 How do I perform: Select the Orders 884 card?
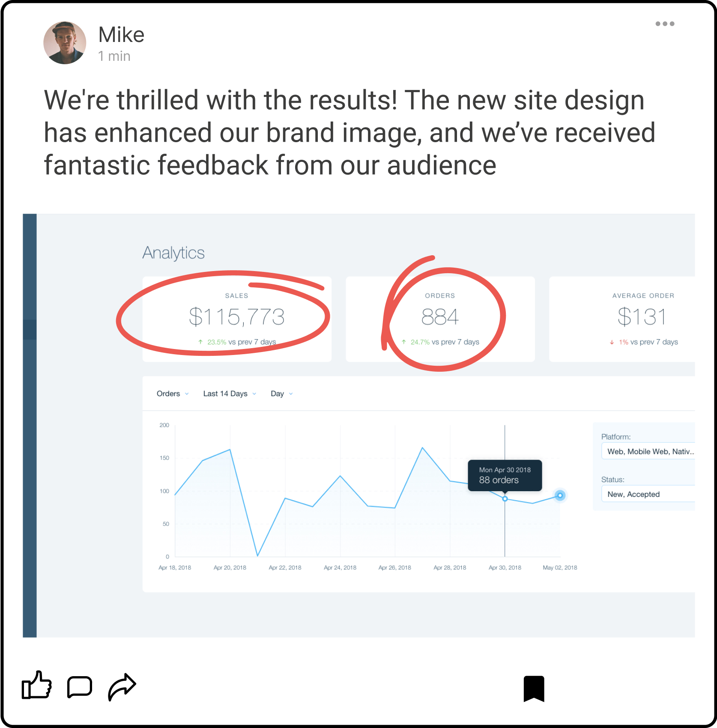(x=440, y=319)
